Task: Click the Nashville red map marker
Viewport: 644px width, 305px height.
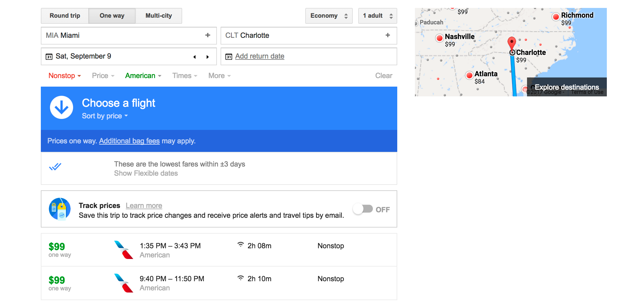Action: point(439,38)
